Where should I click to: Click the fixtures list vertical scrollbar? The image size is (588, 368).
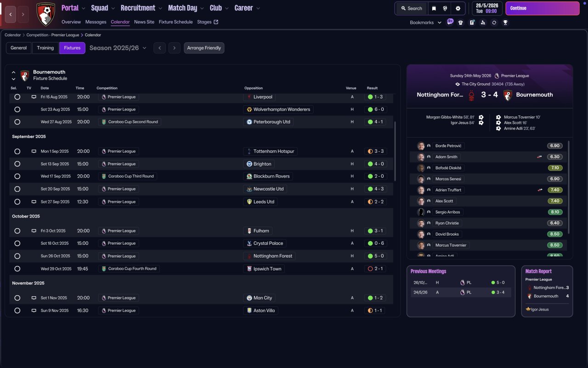pos(395,151)
